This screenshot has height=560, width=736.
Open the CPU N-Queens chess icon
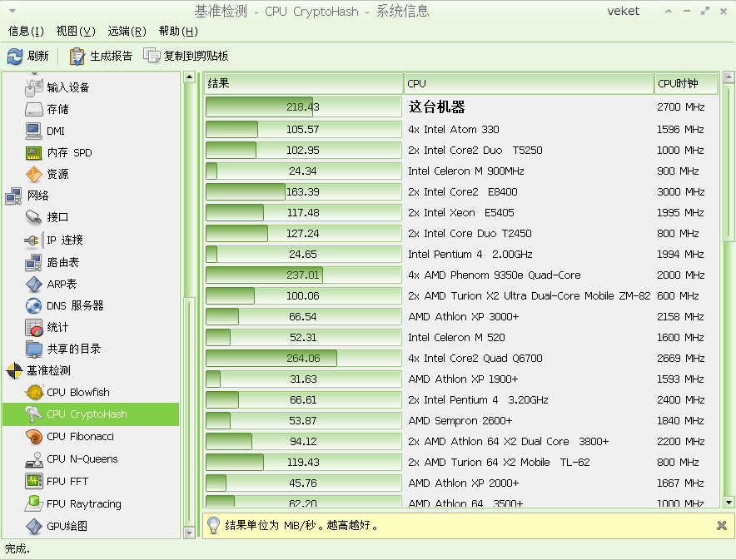coord(34,459)
